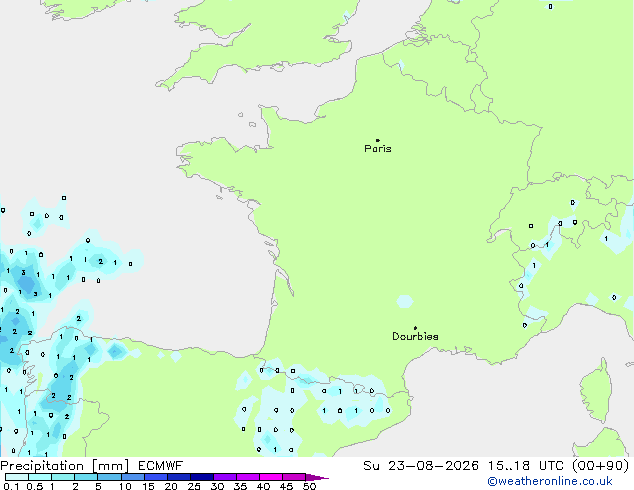Select the darkest navy legend swatch
634x490 pixels.
point(202,477)
